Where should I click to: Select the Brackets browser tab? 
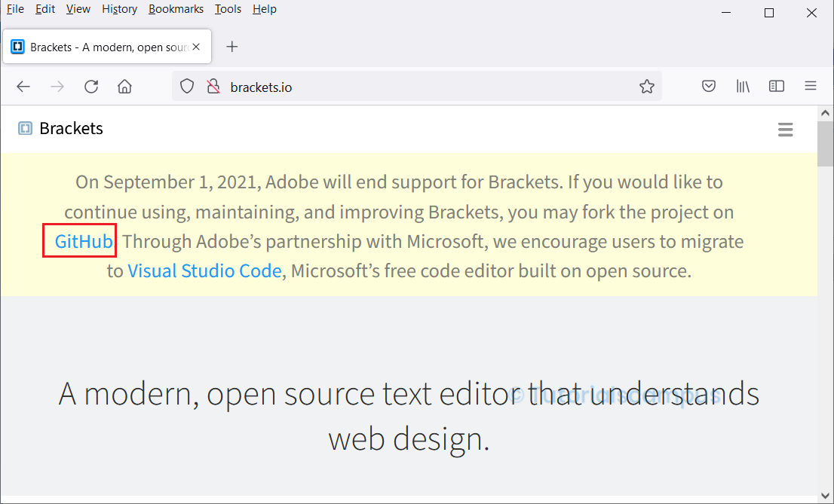click(107, 47)
